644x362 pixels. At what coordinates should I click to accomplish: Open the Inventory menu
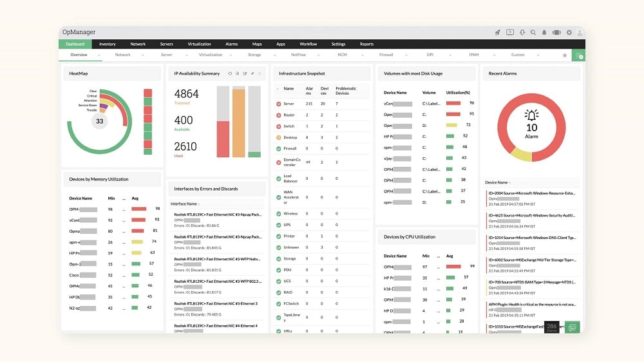point(107,44)
